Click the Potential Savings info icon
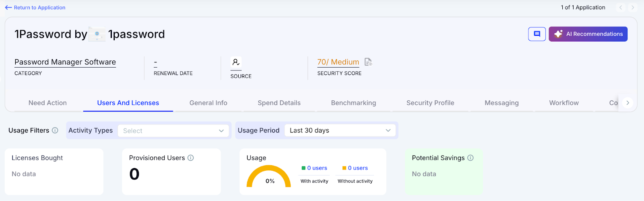Viewport: 644px width, 201px height. click(471, 158)
